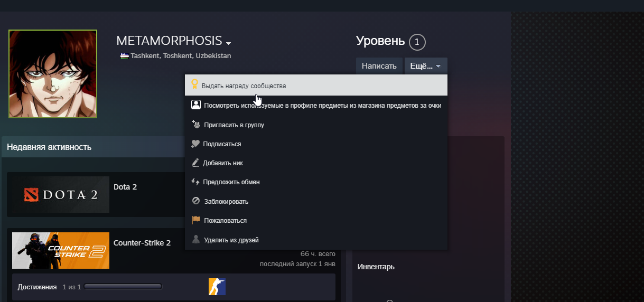
Task: Open the Инвентарь link
Action: point(376,267)
